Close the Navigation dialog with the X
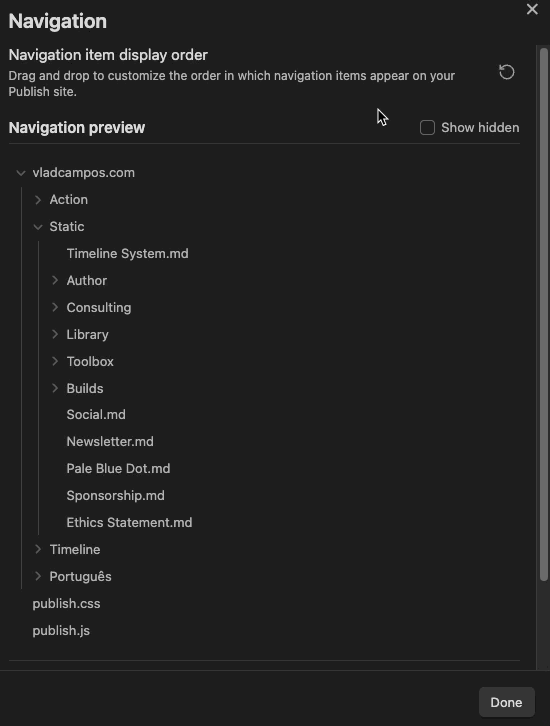Image resolution: width=550 pixels, height=726 pixels. (532, 9)
